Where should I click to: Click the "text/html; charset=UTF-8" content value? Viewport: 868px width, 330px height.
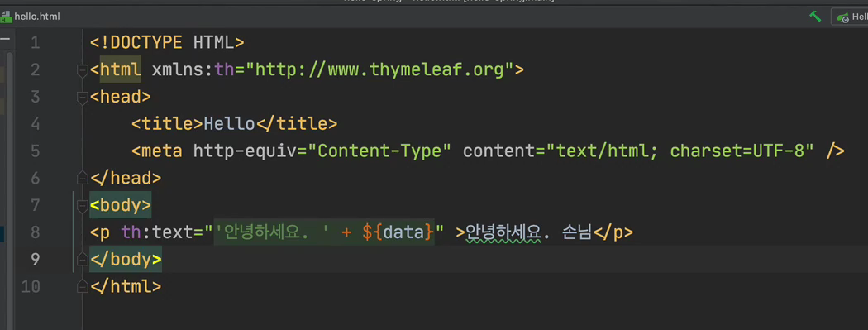(x=680, y=151)
